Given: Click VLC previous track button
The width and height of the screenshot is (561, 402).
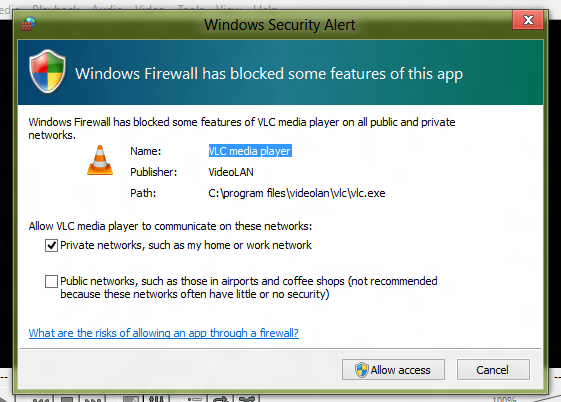Looking at the screenshot, I should 40,398.
